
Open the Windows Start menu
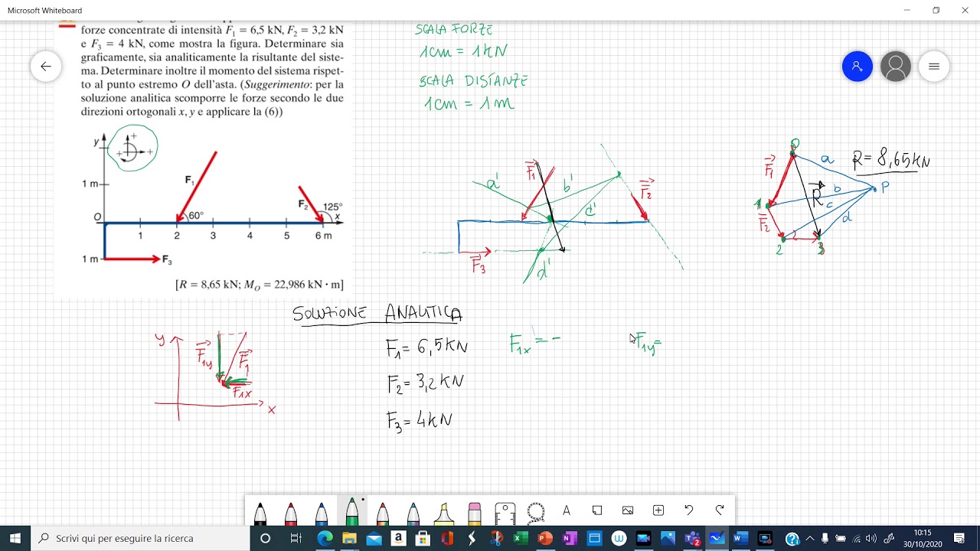click(x=15, y=539)
